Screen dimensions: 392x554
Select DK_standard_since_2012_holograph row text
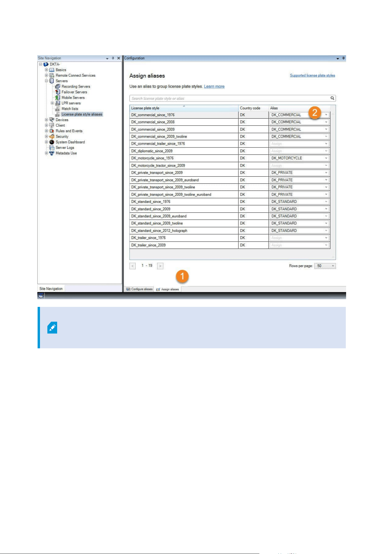tap(159, 231)
